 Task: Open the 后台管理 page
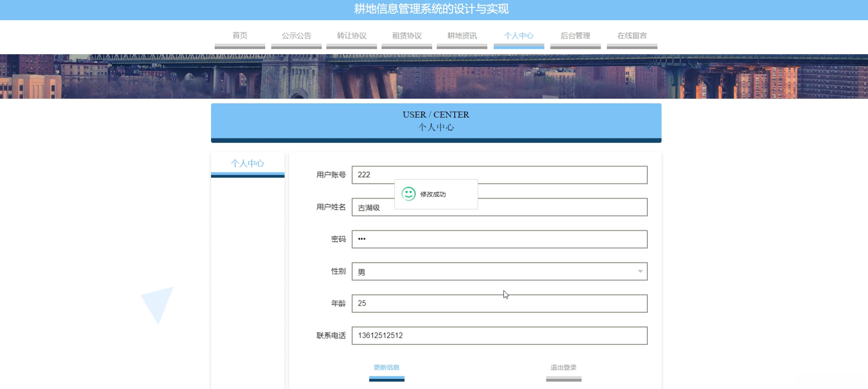(575, 36)
